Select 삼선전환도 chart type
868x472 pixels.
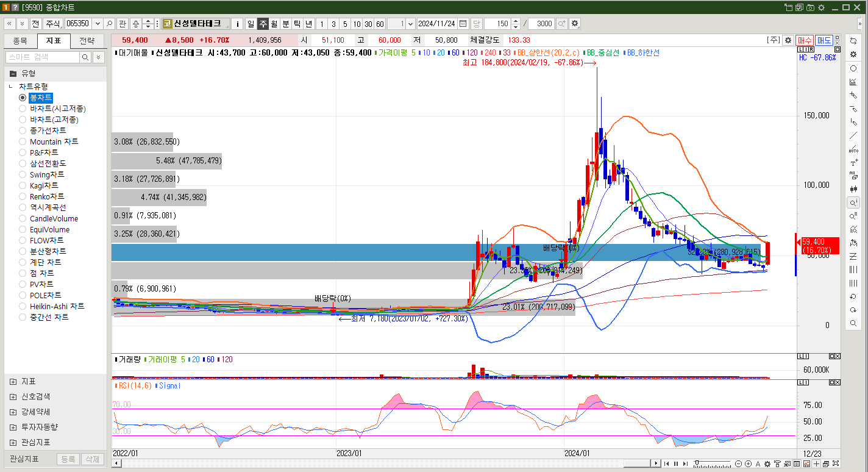point(43,163)
